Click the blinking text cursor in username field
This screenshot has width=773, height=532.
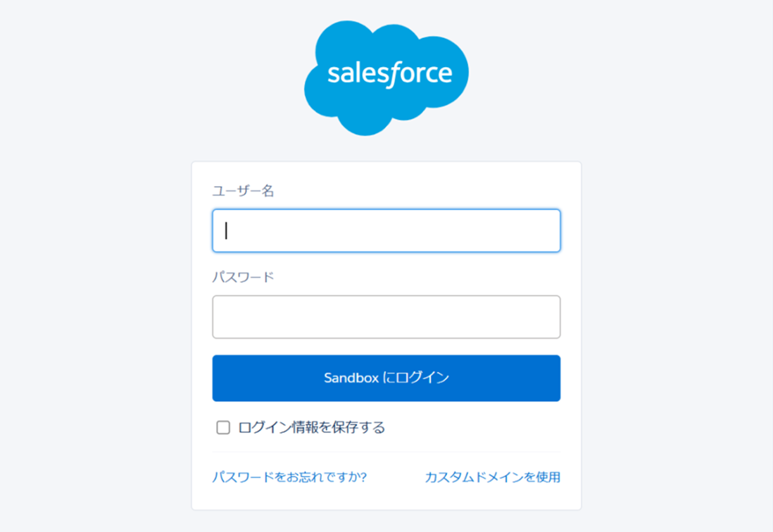coord(226,231)
